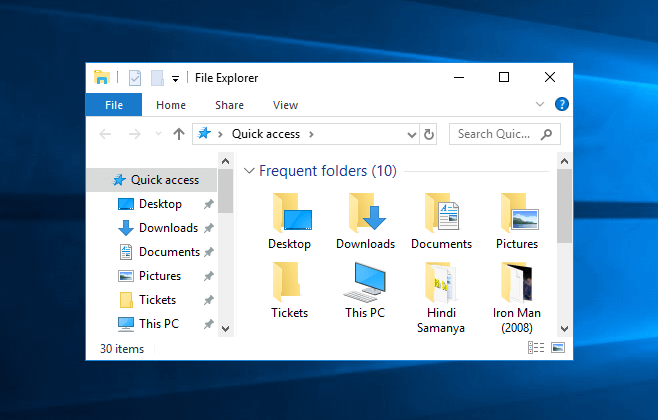Viewport: 658px width, 420px height.
Task: Collapse the Frequent folders group
Action: pos(249,171)
